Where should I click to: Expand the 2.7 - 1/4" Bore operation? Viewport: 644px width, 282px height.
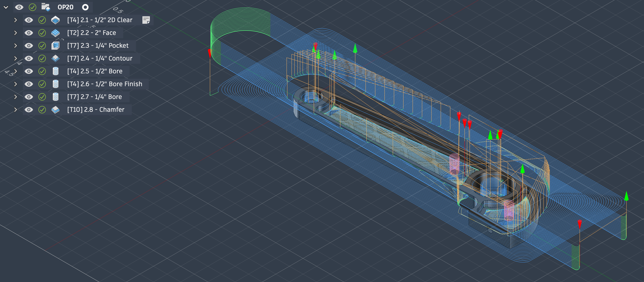tap(15, 97)
